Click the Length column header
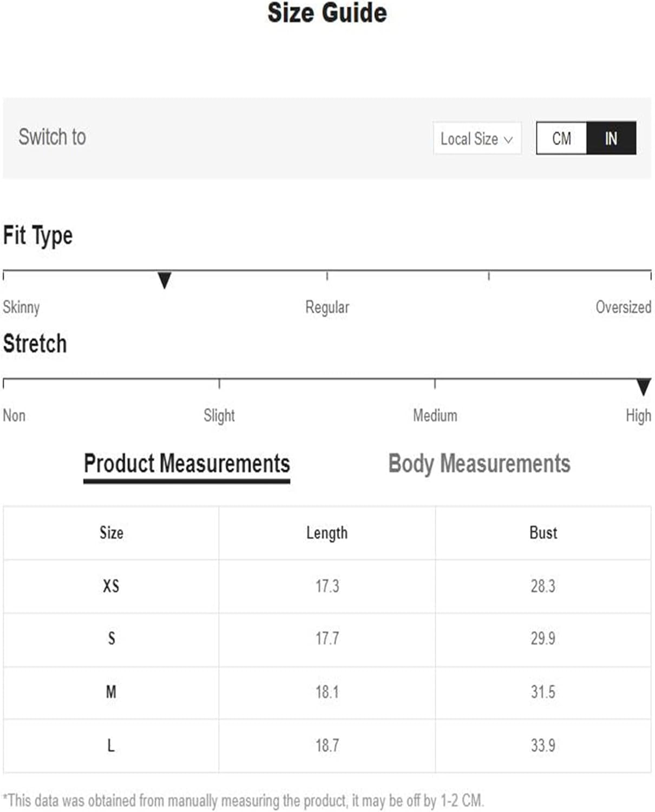Image resolution: width=655 pixels, height=812 pixels. click(x=327, y=533)
